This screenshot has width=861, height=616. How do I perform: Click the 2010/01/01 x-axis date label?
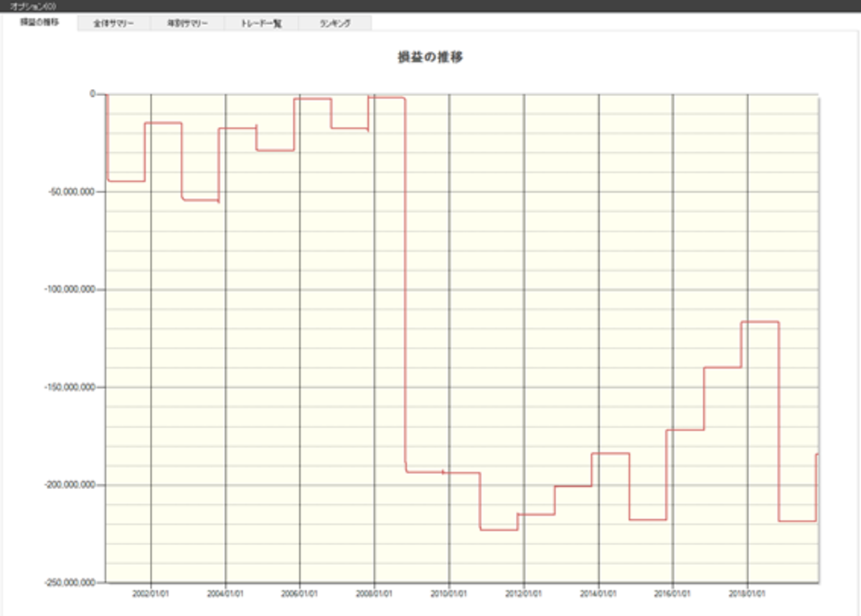tap(449, 594)
